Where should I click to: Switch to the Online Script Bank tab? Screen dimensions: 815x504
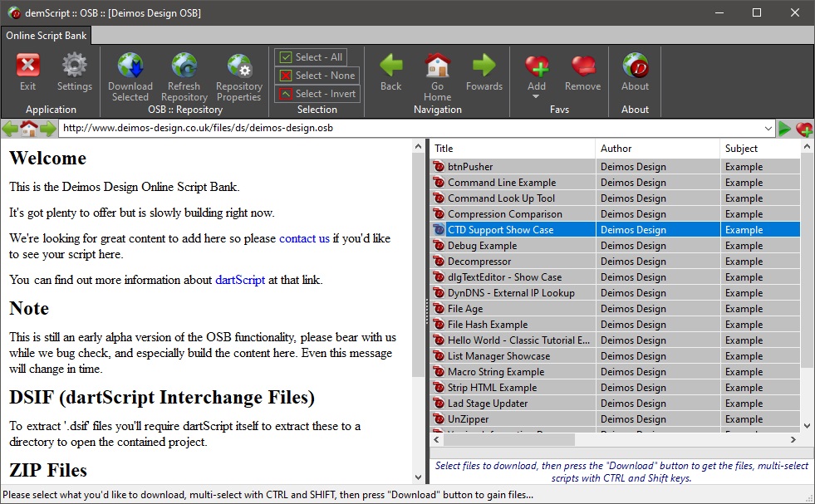coord(47,36)
